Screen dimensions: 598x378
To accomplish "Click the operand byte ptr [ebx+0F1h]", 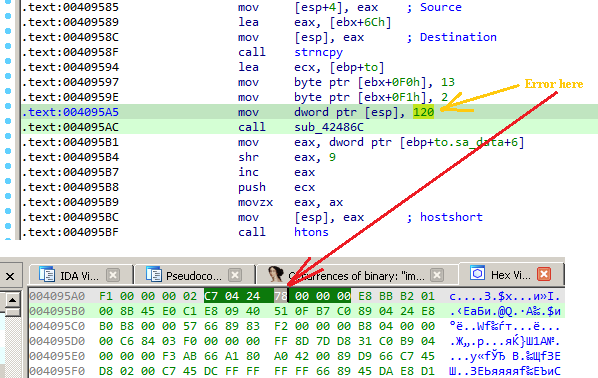I will coord(360,97).
